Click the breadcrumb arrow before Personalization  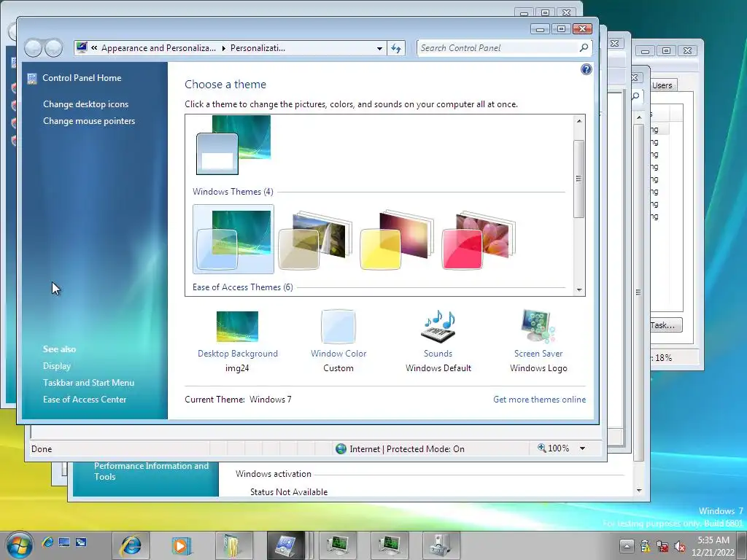[223, 48]
